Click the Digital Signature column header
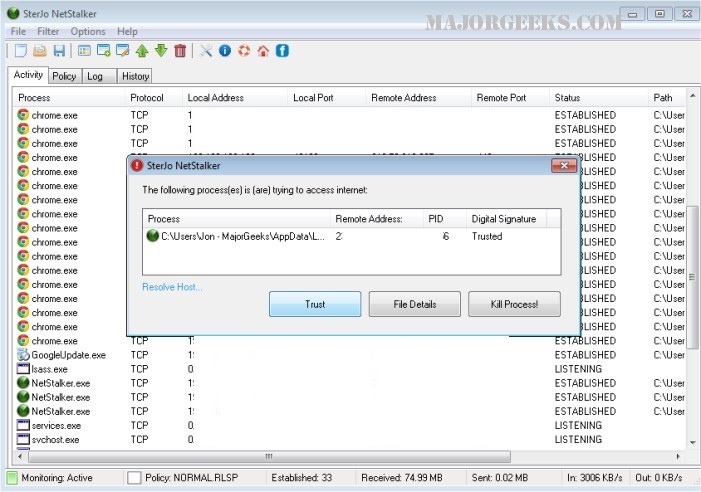 [507, 219]
